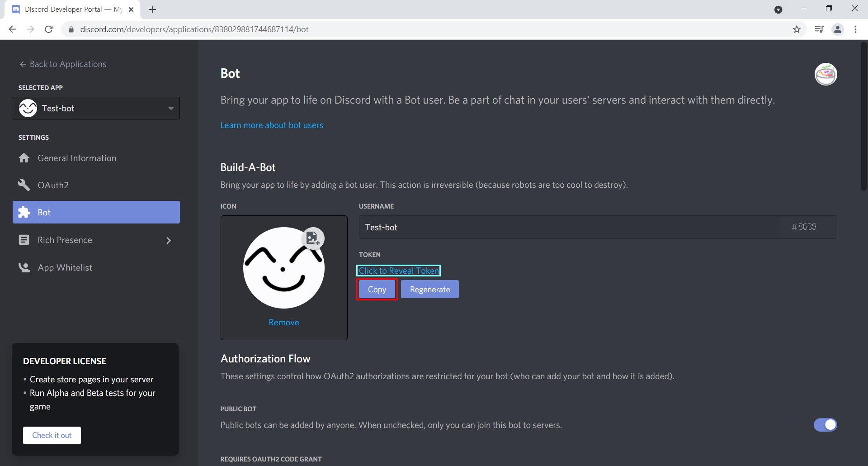Click the App Whitelist person icon
This screenshot has height=466, width=868.
tap(24, 267)
